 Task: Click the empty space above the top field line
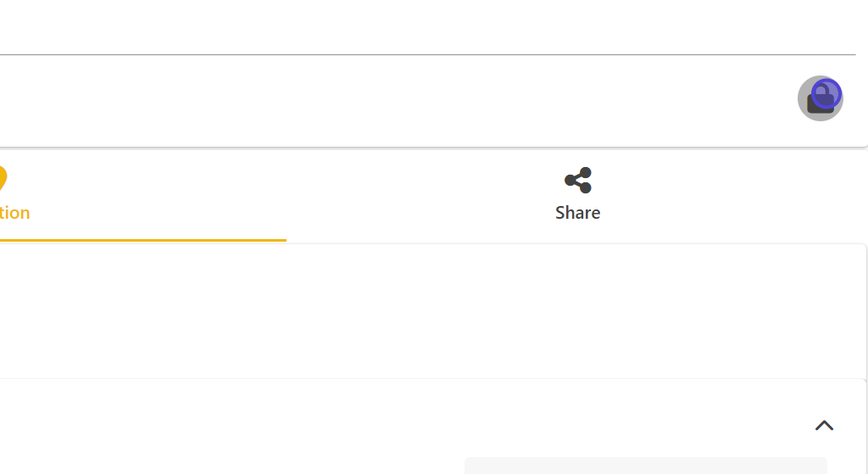[424, 17]
